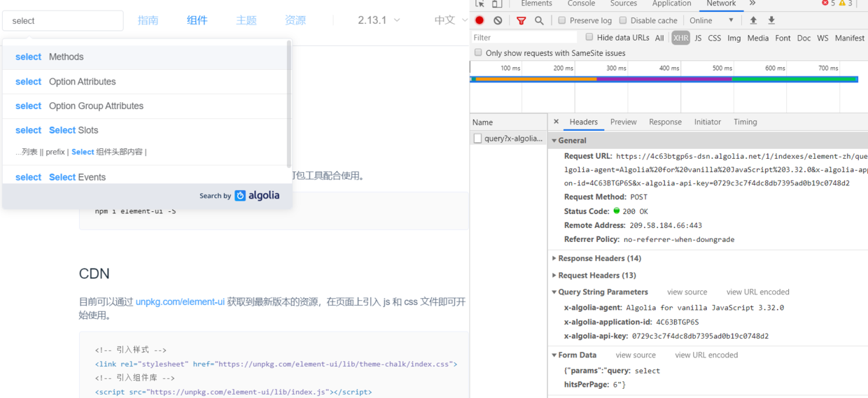Enable Disable cache checkbox
This screenshot has width=868, height=398.
point(622,20)
